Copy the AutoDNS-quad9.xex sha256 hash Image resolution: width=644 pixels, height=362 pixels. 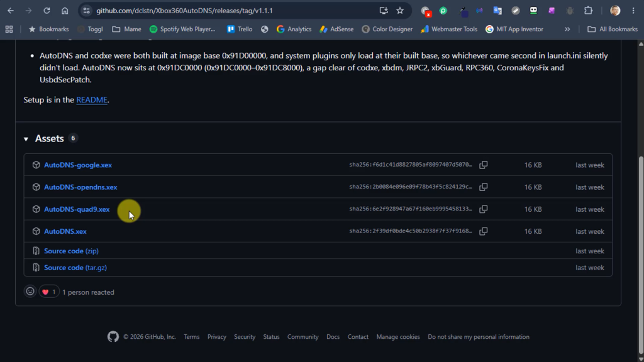point(484,209)
